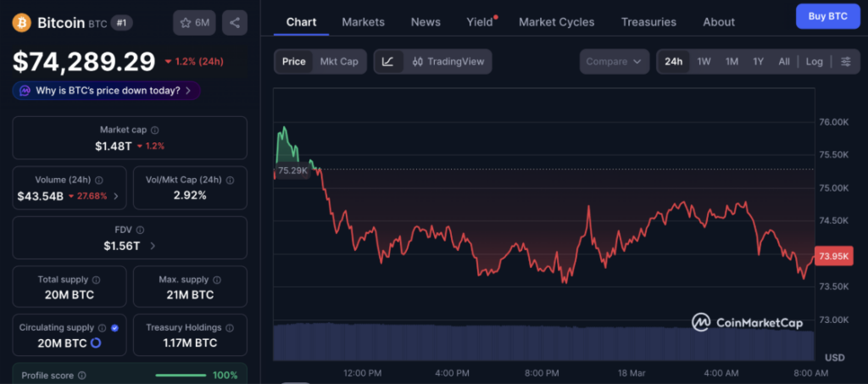This screenshot has width=868, height=384.
Task: Switch to the Markets tab
Action: pyautogui.click(x=363, y=22)
